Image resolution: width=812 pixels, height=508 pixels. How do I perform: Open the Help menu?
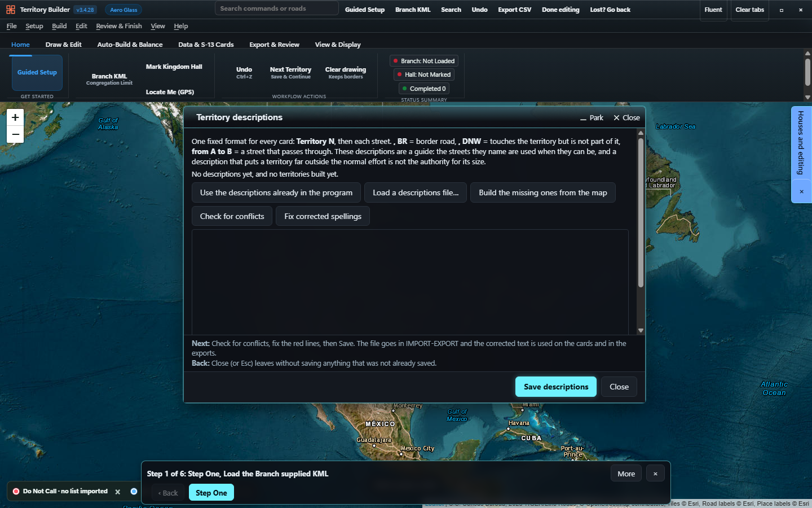(x=181, y=26)
